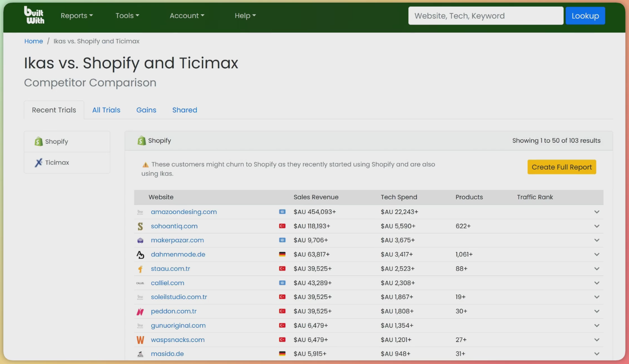Click waspsnacks.com W favicon

pyautogui.click(x=140, y=340)
